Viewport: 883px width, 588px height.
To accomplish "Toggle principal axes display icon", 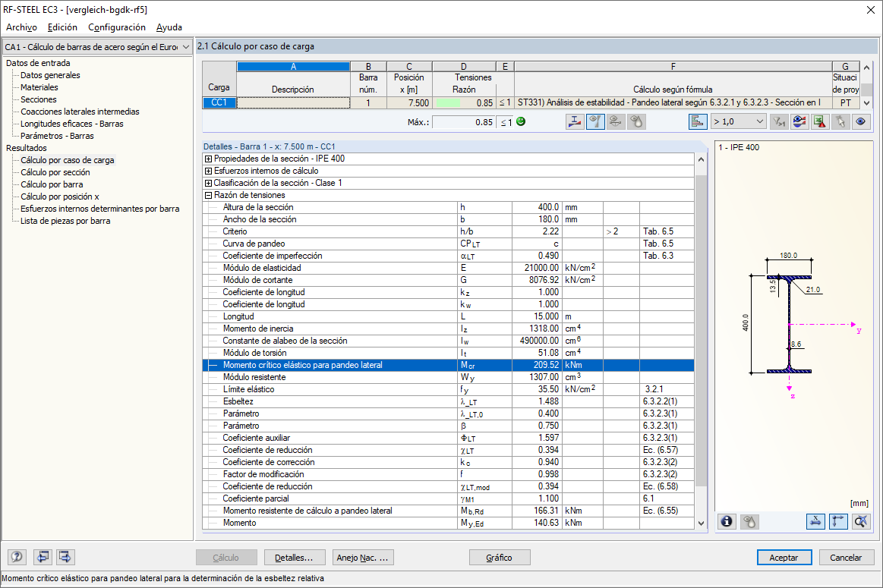I will point(838,521).
